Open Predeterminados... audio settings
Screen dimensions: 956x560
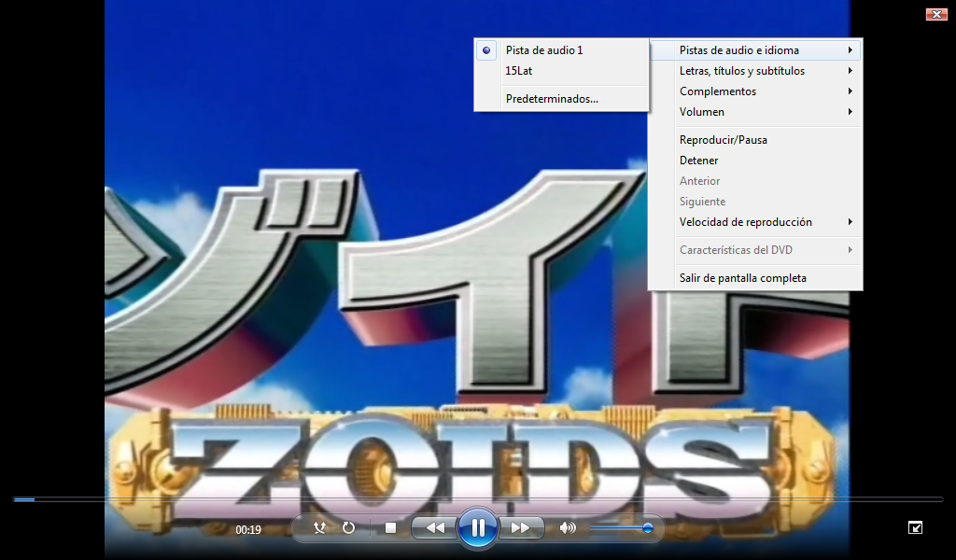tap(561, 99)
